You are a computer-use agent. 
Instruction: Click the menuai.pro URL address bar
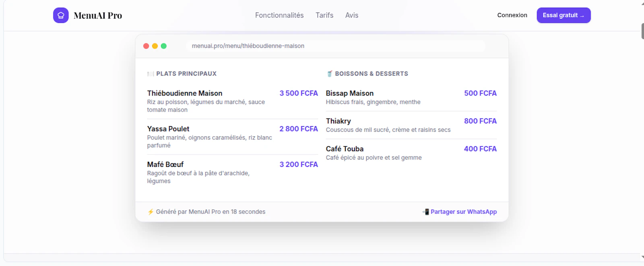click(x=335, y=46)
